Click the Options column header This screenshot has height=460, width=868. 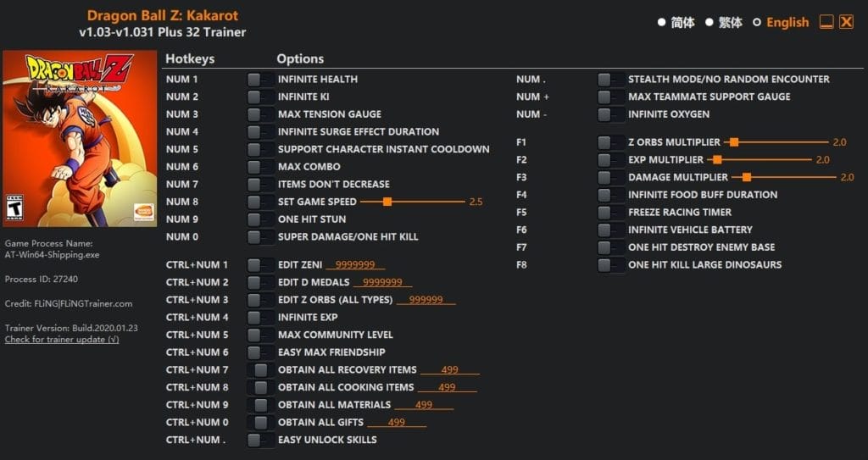301,58
